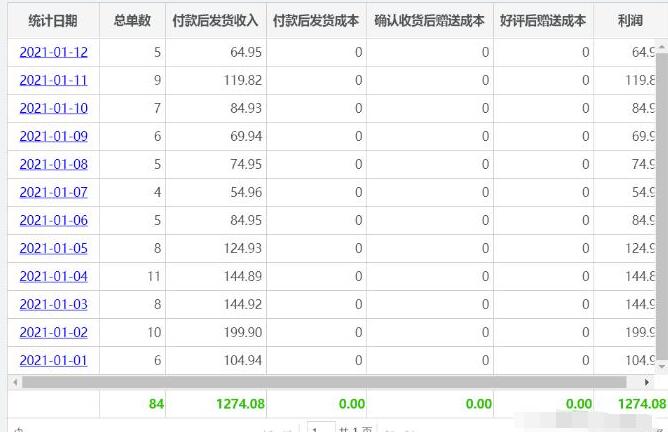Select the 2021-01-07 date link

[x=53, y=192]
